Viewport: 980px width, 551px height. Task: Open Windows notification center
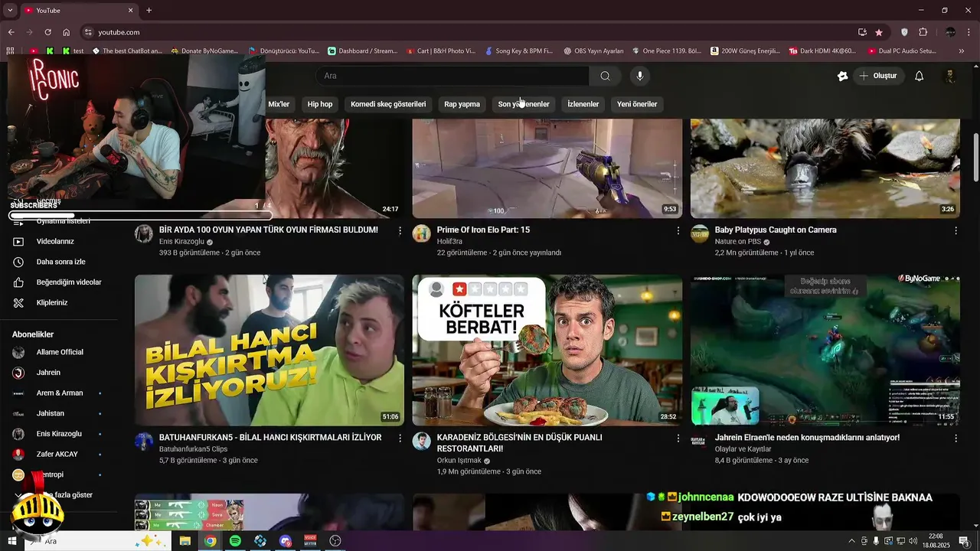pyautogui.click(x=964, y=541)
